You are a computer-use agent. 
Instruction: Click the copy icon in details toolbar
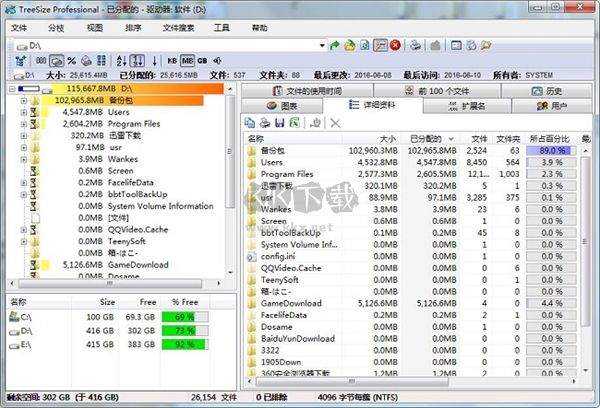[x=250, y=123]
